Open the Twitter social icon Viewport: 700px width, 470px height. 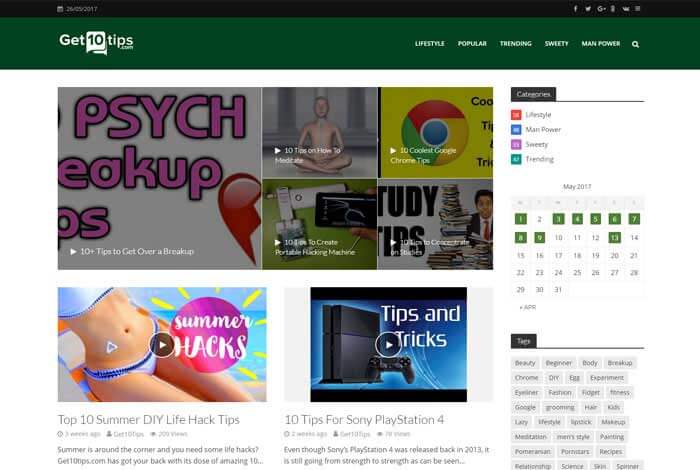[x=588, y=8]
